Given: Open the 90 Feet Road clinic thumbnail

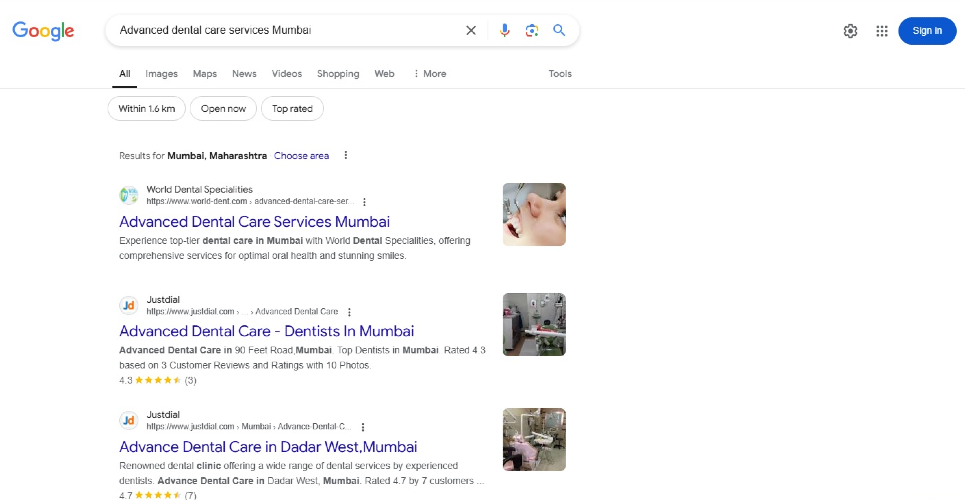Looking at the screenshot, I should point(534,325).
